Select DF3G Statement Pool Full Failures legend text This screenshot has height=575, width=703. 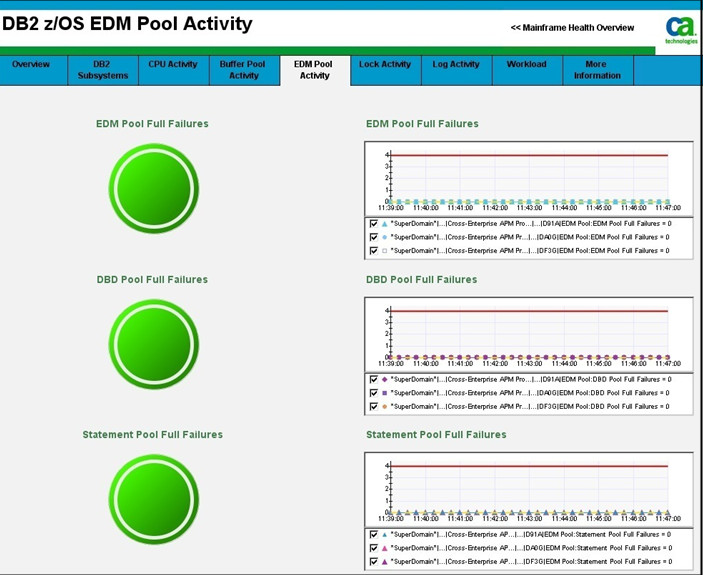[531, 561]
